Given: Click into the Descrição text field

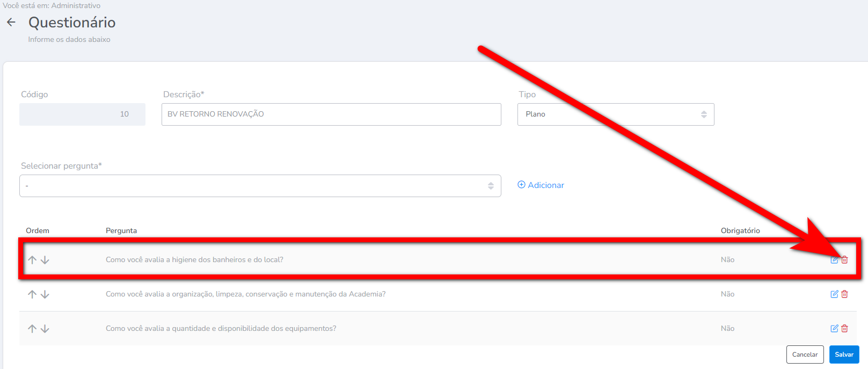Looking at the screenshot, I should click(331, 114).
